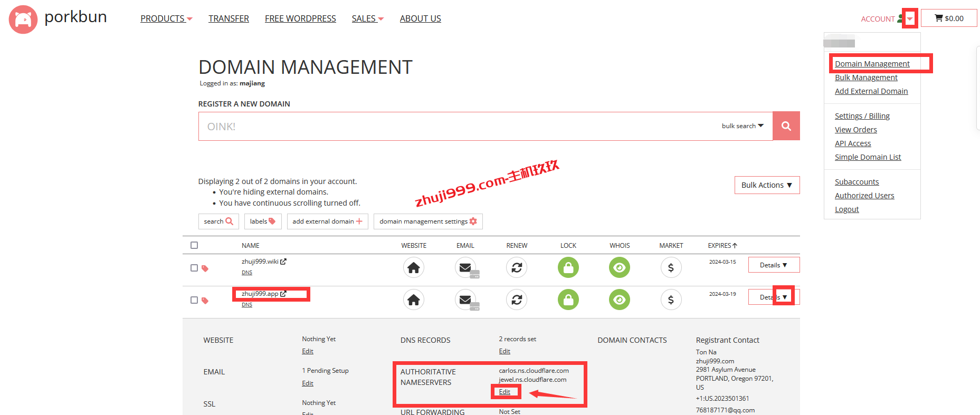Open website settings for zhuji999.wiki
Screen dimensions: 980x415
pos(414,268)
